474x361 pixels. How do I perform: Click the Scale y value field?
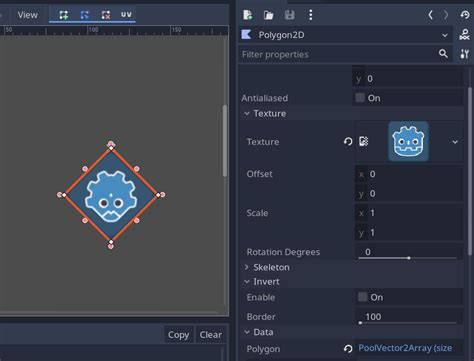tap(409, 232)
